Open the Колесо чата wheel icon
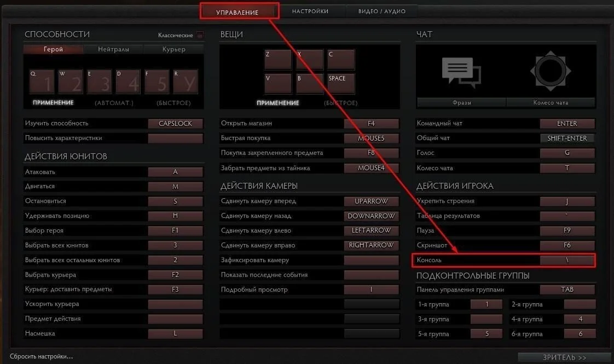Image resolution: width=614 pixels, height=364 pixels. click(551, 71)
